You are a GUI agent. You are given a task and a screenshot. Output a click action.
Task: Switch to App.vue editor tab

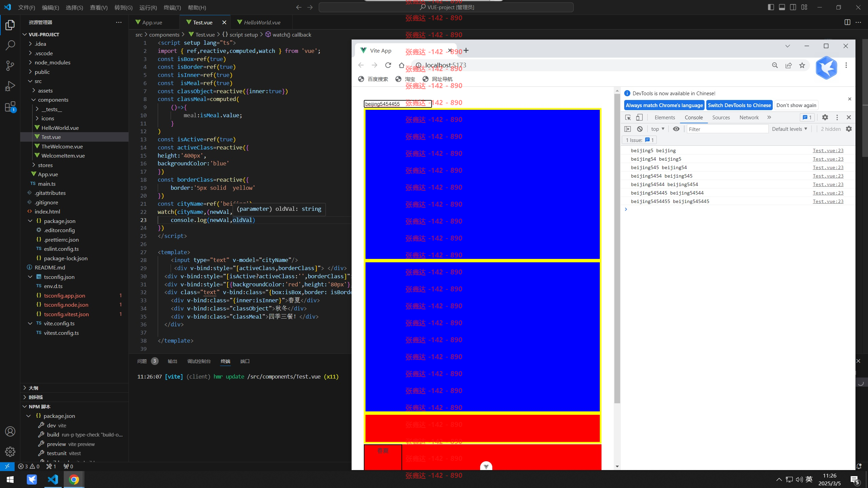click(x=152, y=22)
